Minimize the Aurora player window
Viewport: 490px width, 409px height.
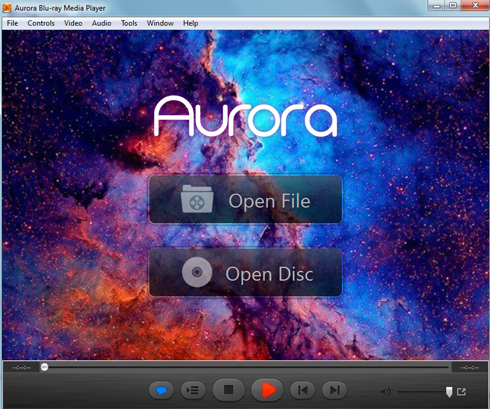pos(437,6)
